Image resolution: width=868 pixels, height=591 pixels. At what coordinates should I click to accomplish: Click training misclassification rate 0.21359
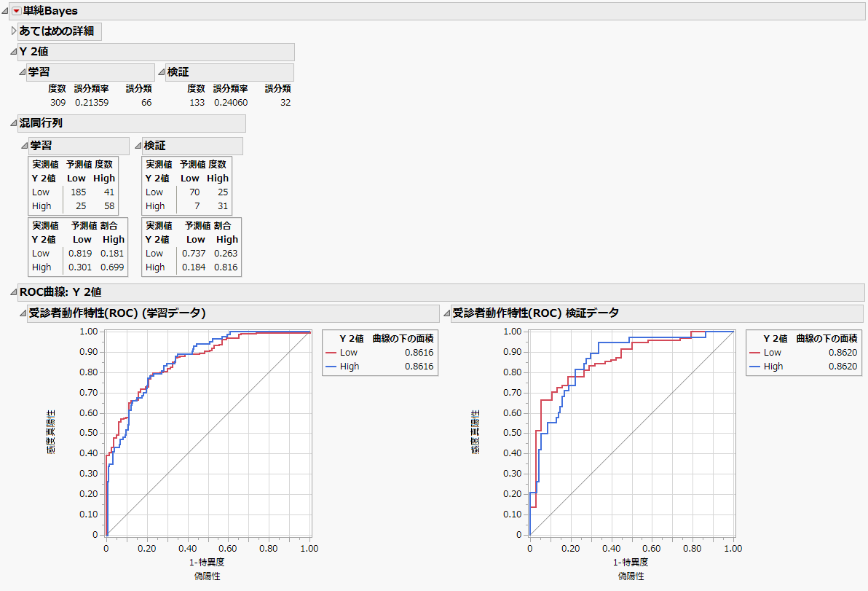pos(92,103)
